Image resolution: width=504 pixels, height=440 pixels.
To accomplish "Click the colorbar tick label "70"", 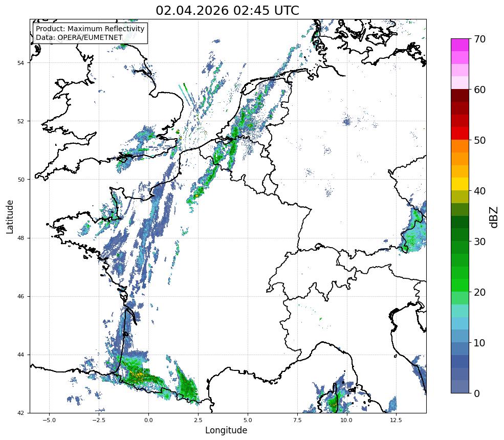I will pos(479,39).
